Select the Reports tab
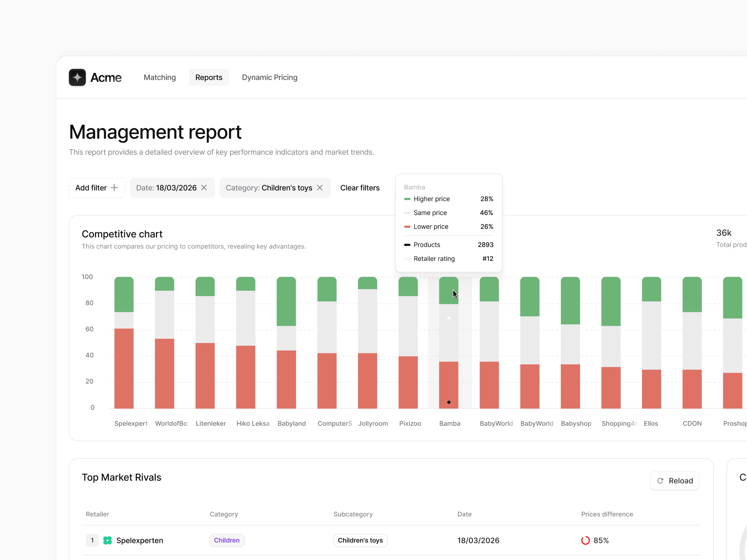Image resolution: width=747 pixels, height=560 pixels. (x=209, y=77)
